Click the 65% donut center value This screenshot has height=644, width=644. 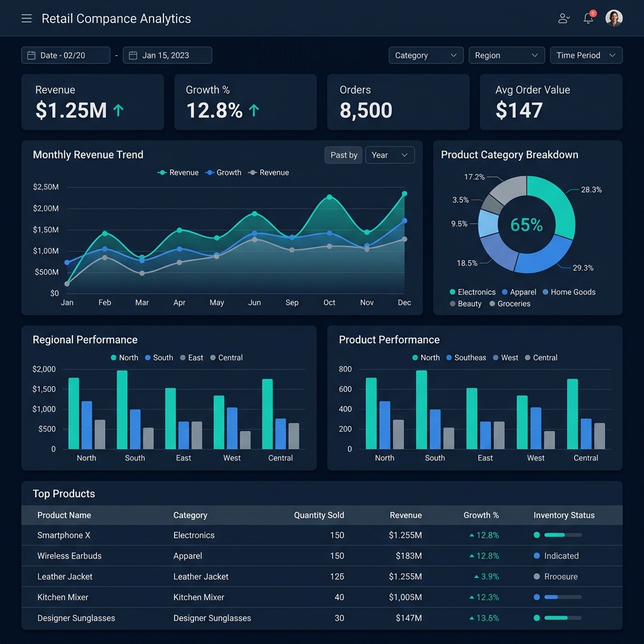526,225
